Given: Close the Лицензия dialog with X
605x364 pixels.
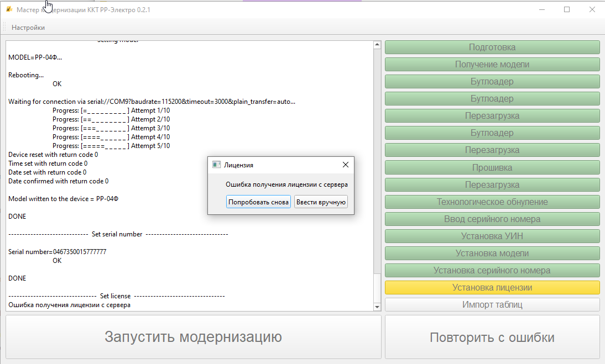Looking at the screenshot, I should [346, 165].
